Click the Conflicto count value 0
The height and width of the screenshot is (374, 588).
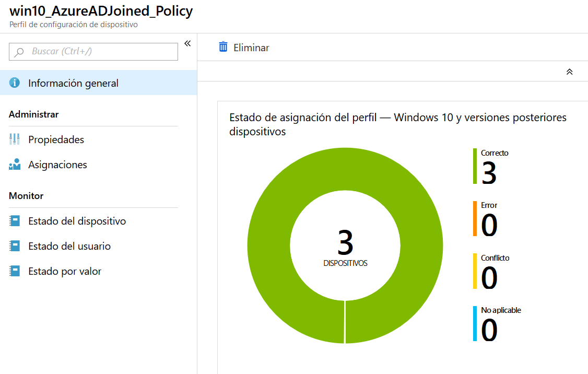pos(489,277)
